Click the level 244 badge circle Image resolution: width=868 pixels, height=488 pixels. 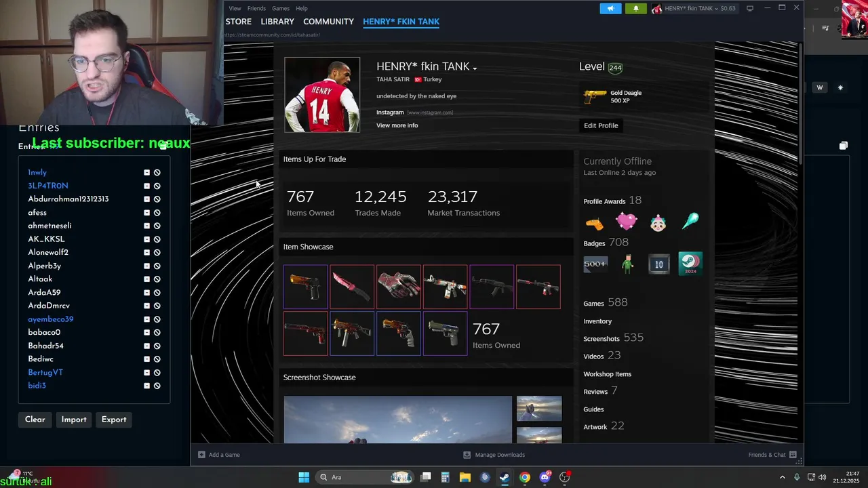click(x=615, y=68)
